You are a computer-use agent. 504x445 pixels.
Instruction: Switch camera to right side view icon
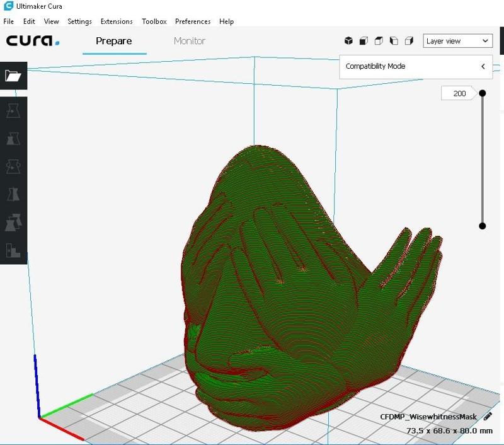click(x=409, y=41)
